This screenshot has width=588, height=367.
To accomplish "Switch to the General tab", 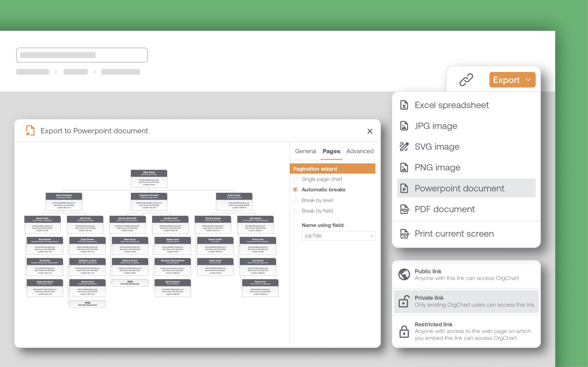I will (x=305, y=151).
